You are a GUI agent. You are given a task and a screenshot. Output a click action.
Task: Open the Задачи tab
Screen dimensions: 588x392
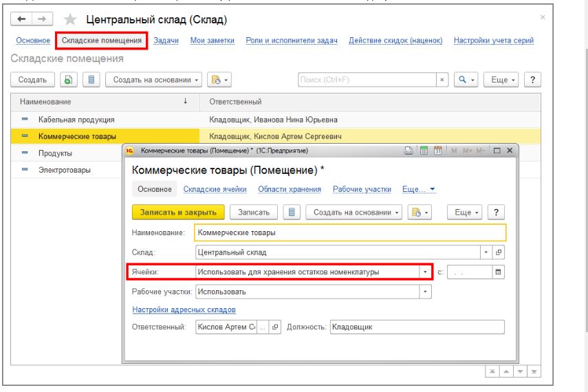click(166, 41)
